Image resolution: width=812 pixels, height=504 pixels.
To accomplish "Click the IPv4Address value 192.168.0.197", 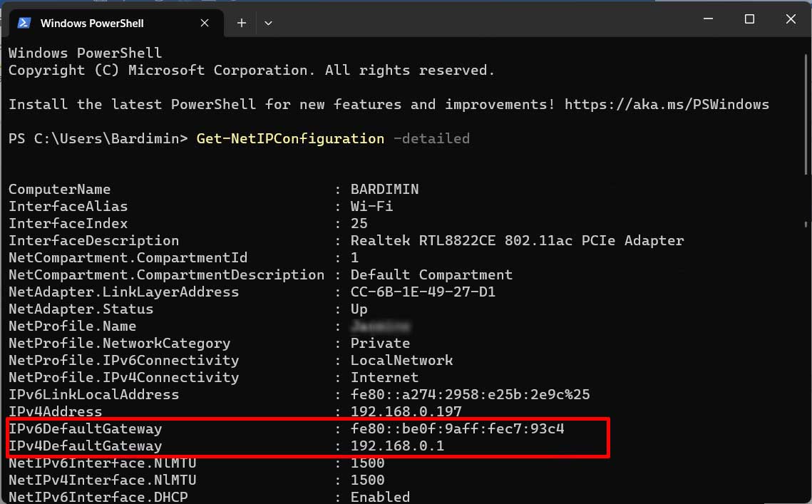I will [x=406, y=412].
